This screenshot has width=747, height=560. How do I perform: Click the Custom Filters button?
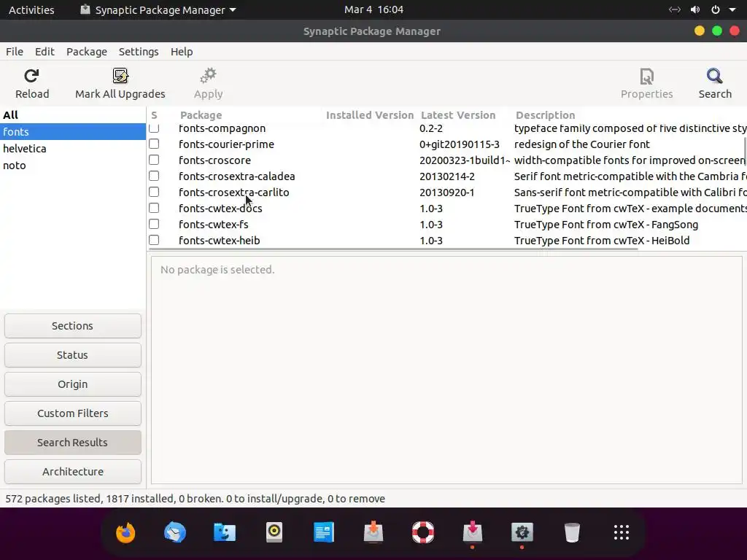[73, 413]
